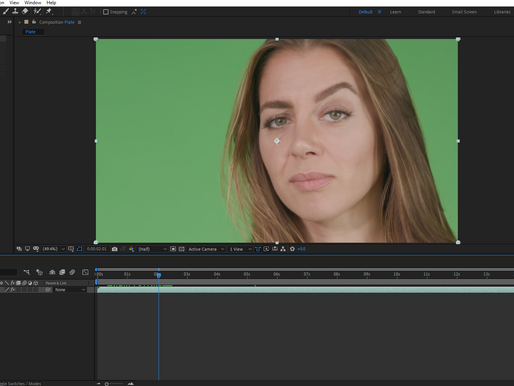Click the draft 3D icon in timeline
514x386 pixels.
click(39, 272)
